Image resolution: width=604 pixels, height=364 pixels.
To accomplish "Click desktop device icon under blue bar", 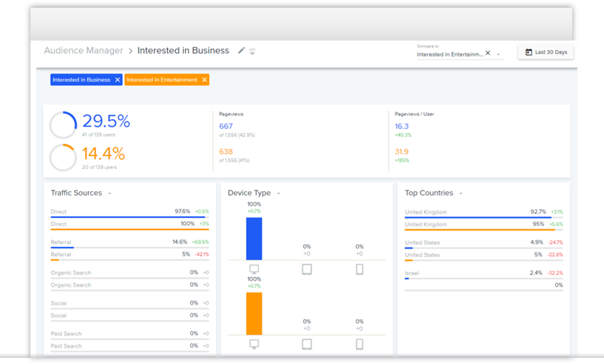I will click(x=254, y=269).
